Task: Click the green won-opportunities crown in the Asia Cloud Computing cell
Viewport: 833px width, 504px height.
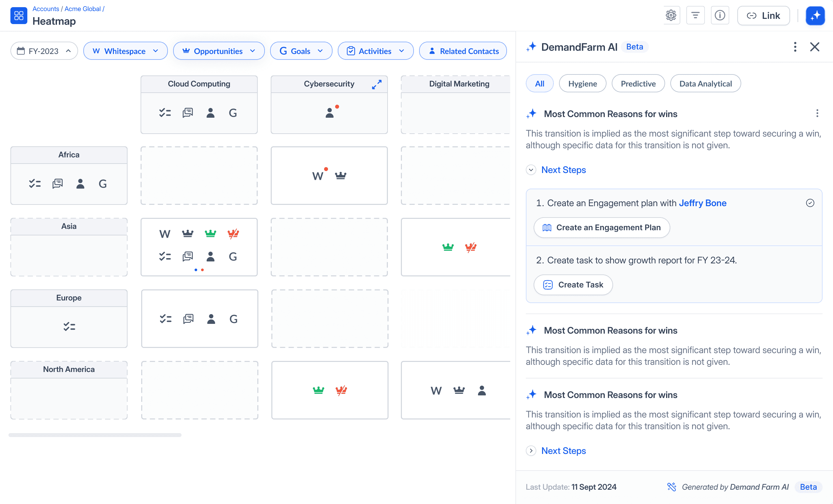Action: pyautogui.click(x=210, y=233)
